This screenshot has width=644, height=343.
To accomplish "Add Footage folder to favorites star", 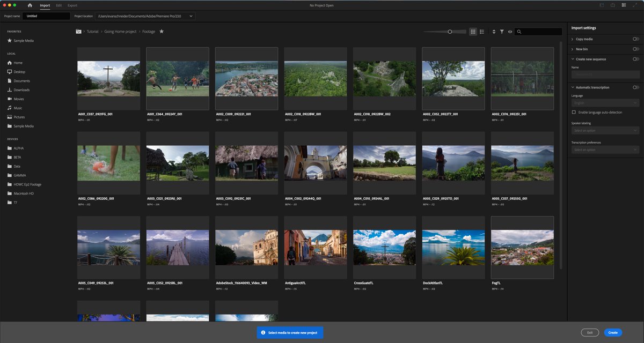I will pyautogui.click(x=162, y=32).
